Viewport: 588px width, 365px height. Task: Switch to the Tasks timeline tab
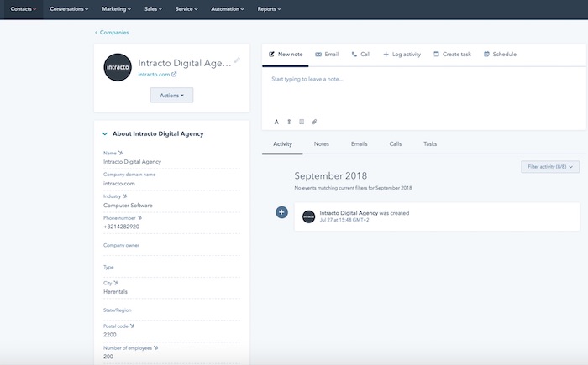point(430,144)
